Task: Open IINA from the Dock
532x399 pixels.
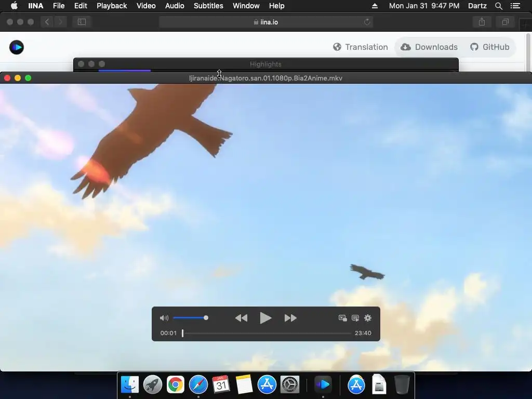Action: click(323, 384)
